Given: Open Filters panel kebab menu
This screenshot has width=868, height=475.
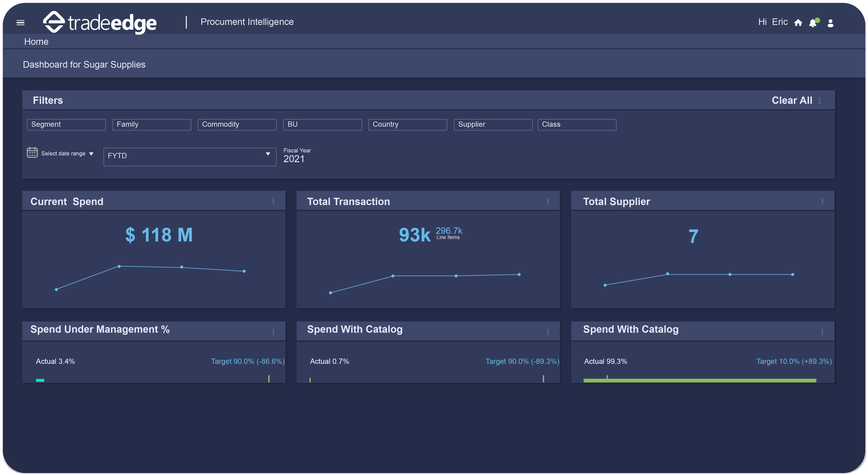Looking at the screenshot, I should click(x=819, y=100).
